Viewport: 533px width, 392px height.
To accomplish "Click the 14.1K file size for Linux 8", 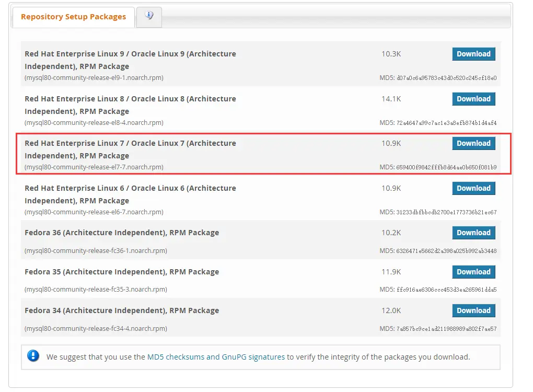I will [x=391, y=99].
